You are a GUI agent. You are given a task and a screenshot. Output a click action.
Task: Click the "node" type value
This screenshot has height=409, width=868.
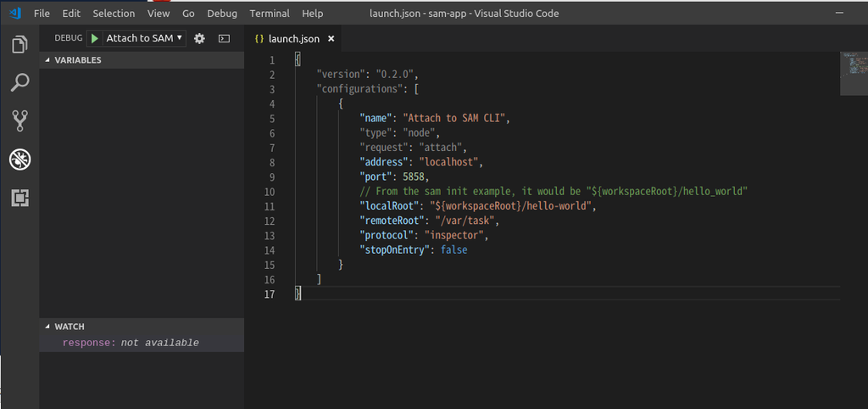point(420,133)
